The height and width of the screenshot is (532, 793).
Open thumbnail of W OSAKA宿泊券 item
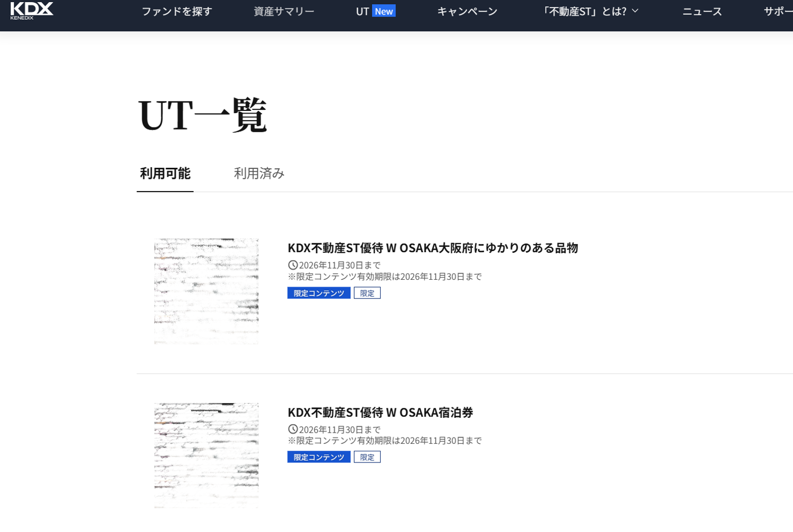click(x=206, y=456)
